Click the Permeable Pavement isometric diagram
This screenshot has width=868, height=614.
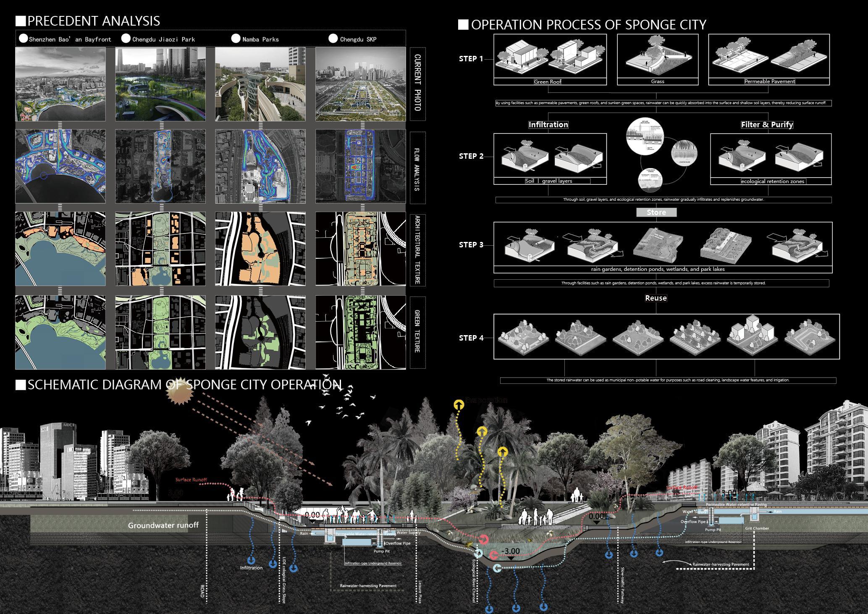pyautogui.click(x=769, y=58)
